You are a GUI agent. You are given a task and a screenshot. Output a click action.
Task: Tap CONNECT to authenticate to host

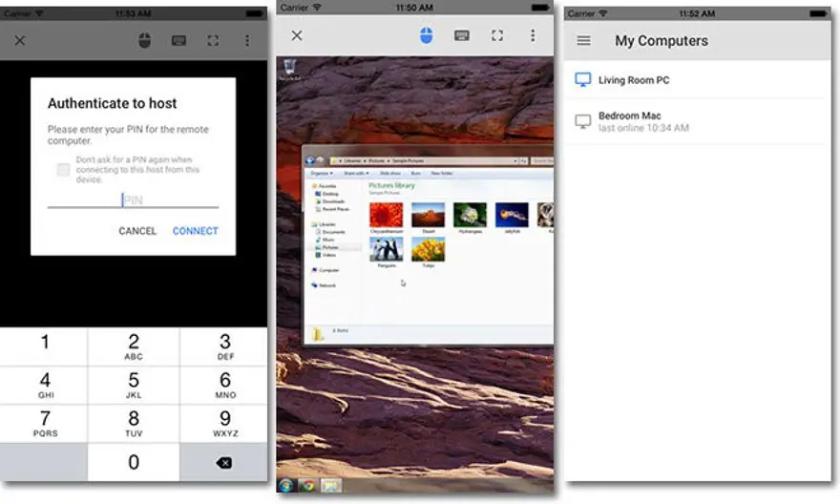pos(195,231)
